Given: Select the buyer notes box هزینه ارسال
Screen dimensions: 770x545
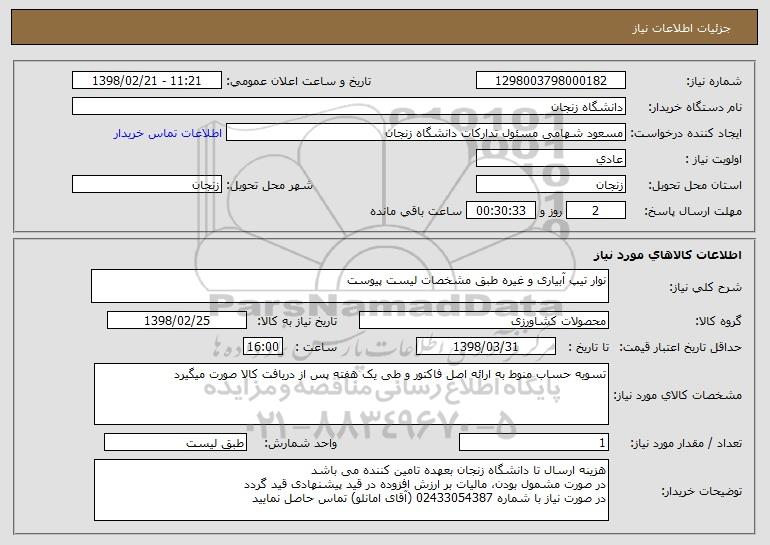Looking at the screenshot, I should [351, 490].
